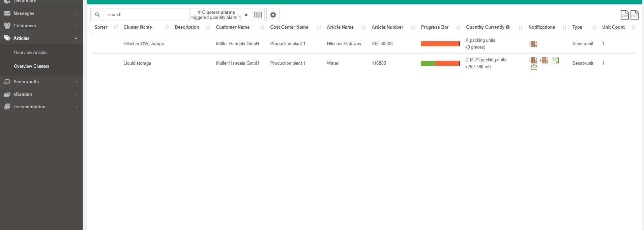Click Production plant 1 in Hilscher GW row
644x230 pixels.
[288, 44]
